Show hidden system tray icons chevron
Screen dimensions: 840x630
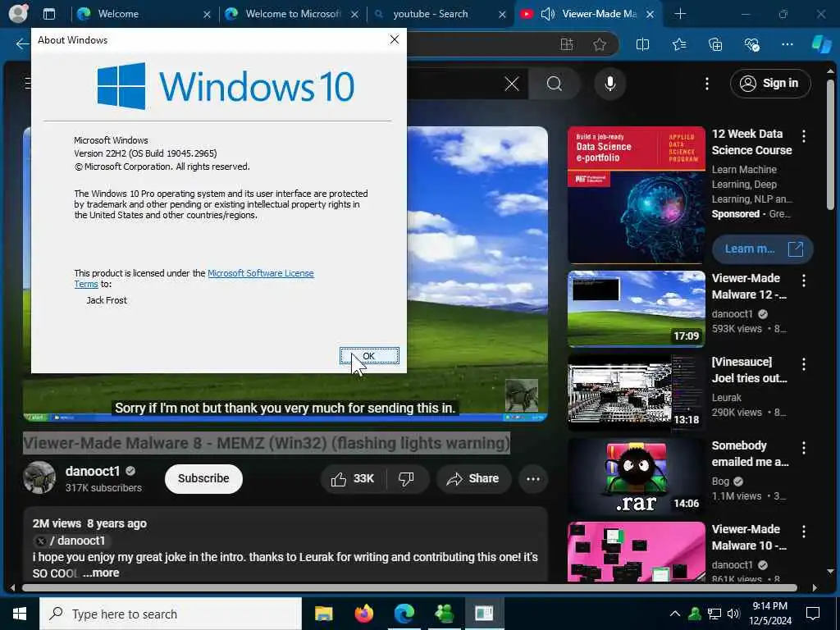point(675,614)
